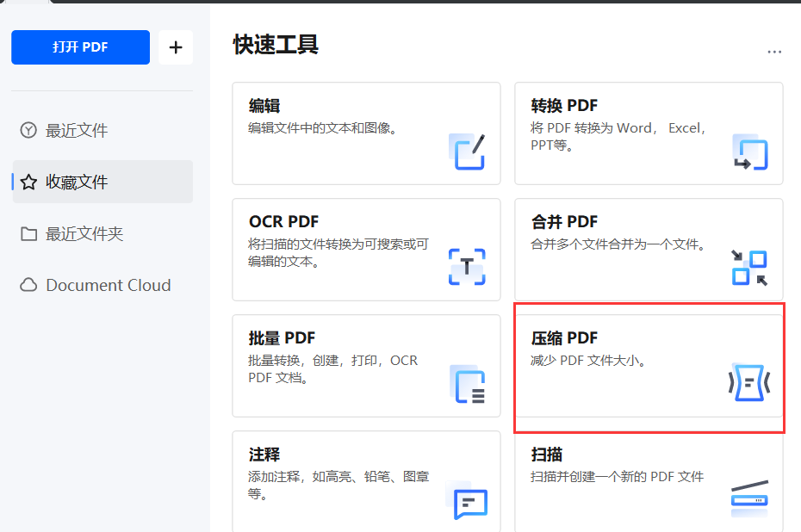The image size is (801, 532).
Task: Click the 最近文件 clock icon
Action: 28,130
